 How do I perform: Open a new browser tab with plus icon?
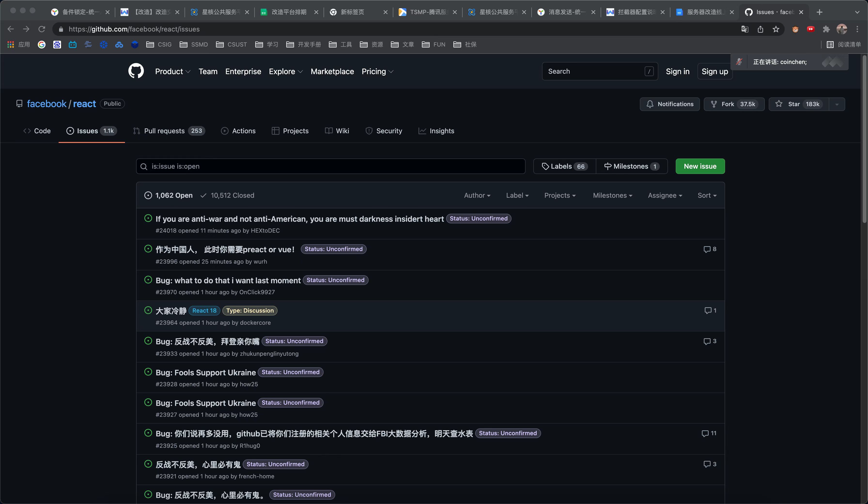(819, 12)
